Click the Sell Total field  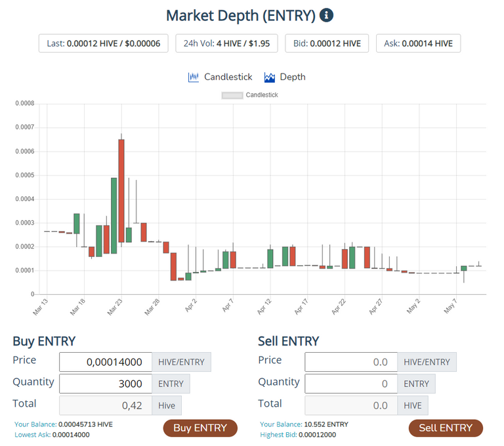(351, 405)
